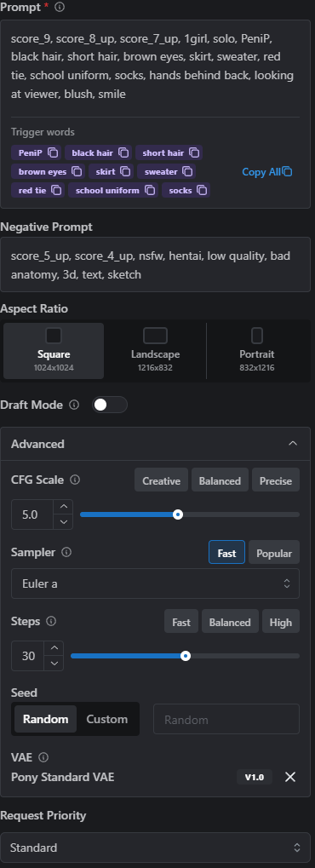Image resolution: width=315 pixels, height=868 pixels.
Task: Copy the PeniP trigger word
Action: (x=53, y=152)
